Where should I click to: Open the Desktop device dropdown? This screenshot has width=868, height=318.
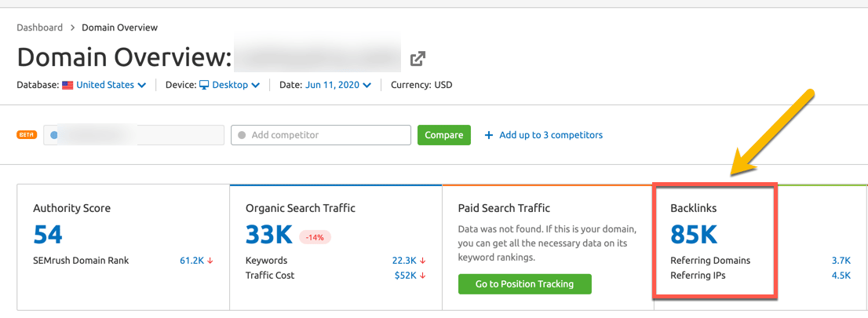235,85
